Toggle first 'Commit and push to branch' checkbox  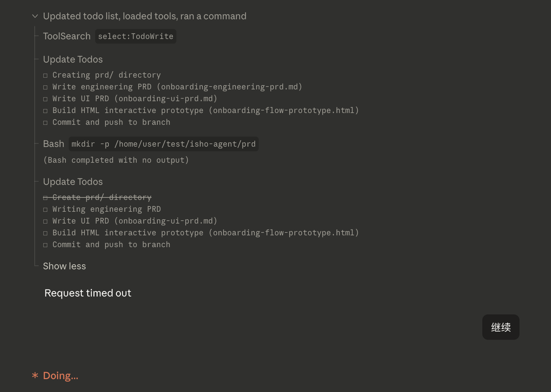click(x=45, y=123)
